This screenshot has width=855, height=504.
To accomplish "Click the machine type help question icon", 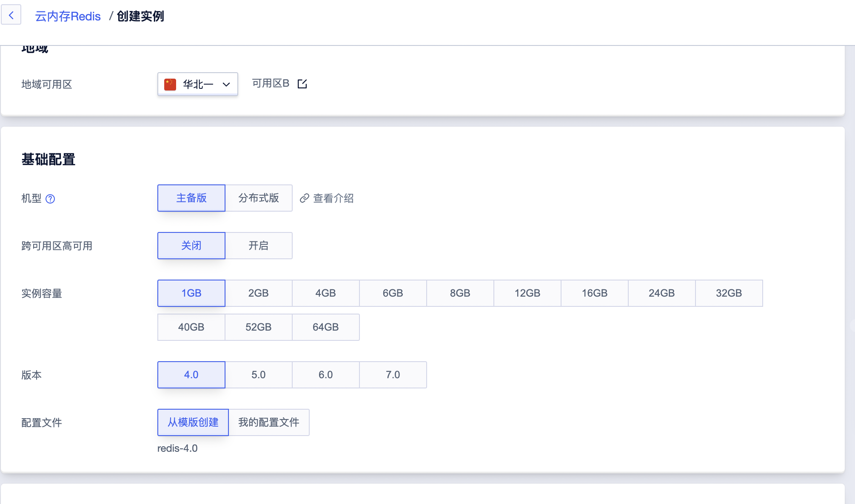I will (x=50, y=199).
